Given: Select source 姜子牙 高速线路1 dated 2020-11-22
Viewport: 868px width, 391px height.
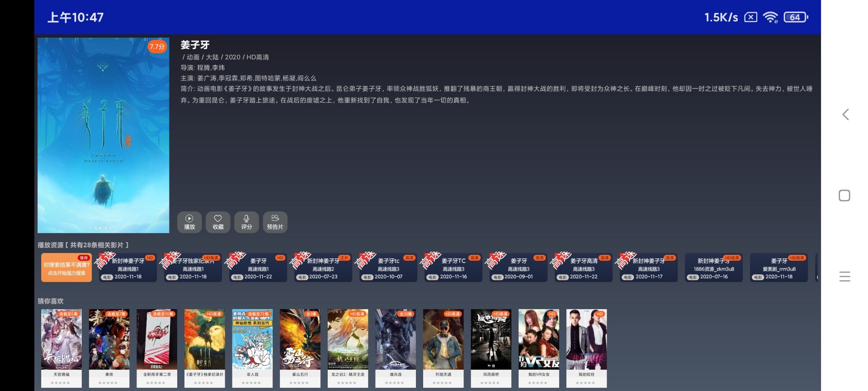Looking at the screenshot, I should 258,268.
